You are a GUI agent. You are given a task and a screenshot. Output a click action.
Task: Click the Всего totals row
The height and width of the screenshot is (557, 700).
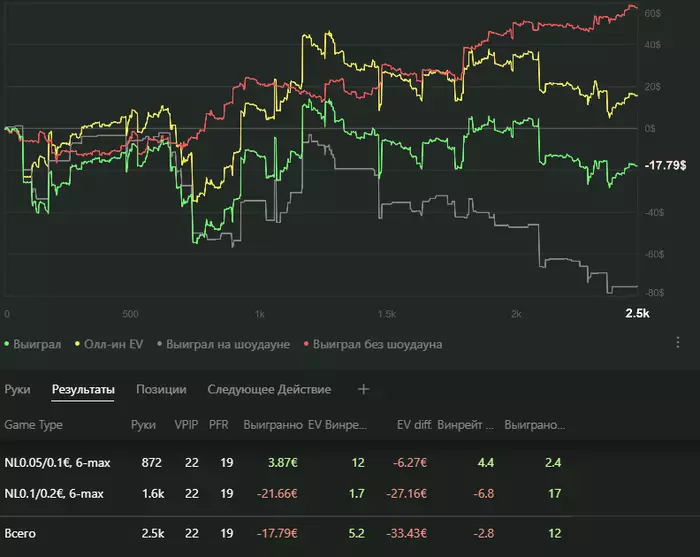21,533
